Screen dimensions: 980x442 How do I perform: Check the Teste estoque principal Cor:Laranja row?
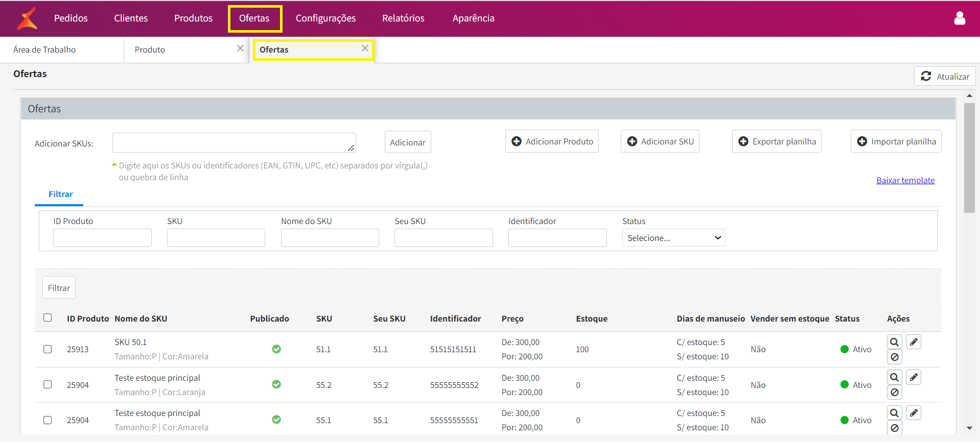coord(48,384)
